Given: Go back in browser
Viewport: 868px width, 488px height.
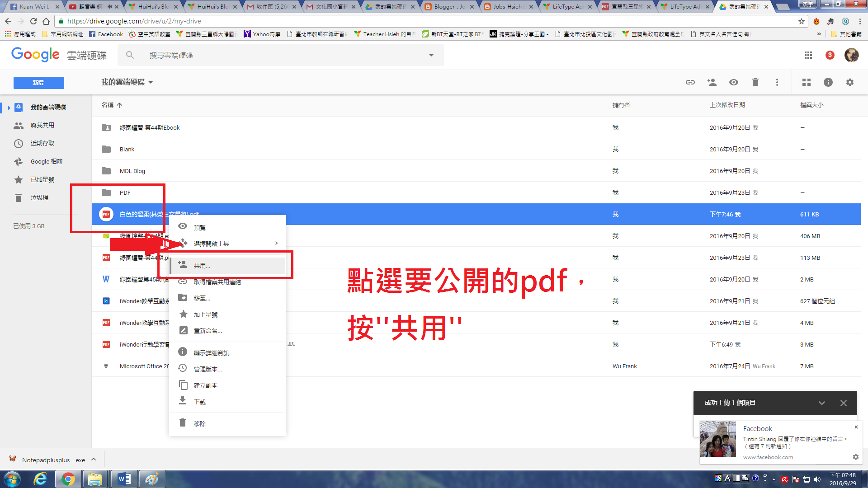Looking at the screenshot, I should point(8,21).
